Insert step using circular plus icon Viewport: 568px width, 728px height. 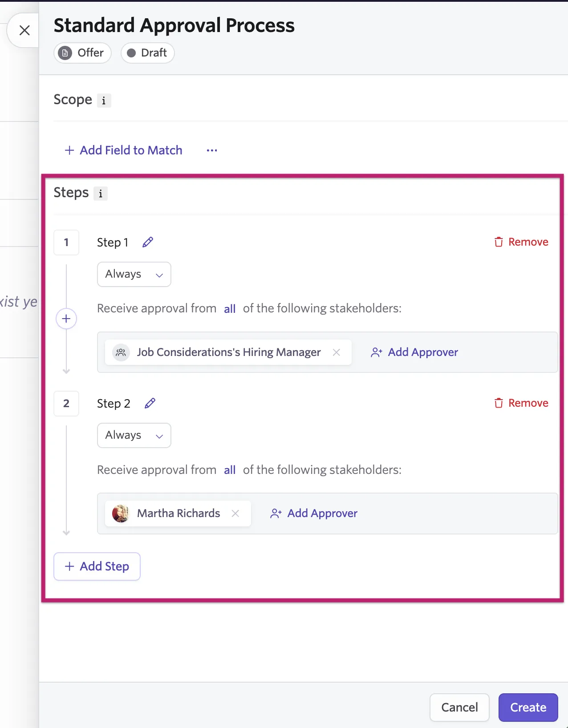point(66,319)
